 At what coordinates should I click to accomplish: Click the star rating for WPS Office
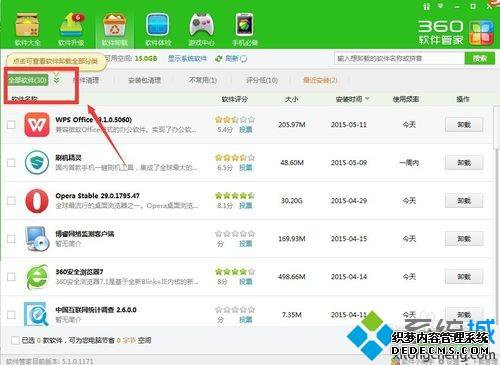point(235,119)
